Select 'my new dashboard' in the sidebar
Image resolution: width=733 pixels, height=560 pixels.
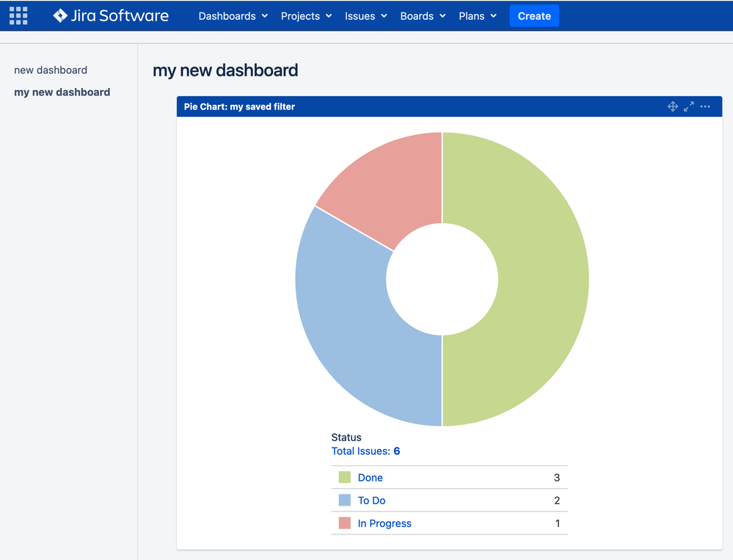62,92
